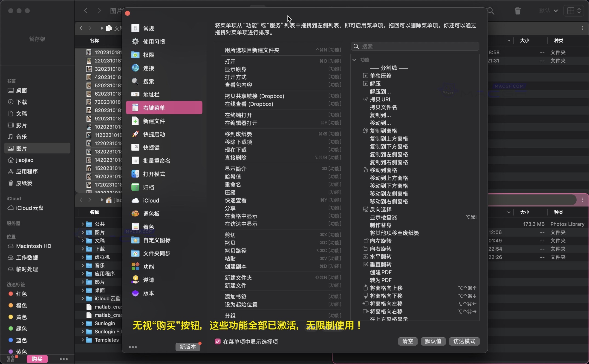Click the 清空 button
This screenshot has width=589, height=364.
tap(407, 341)
